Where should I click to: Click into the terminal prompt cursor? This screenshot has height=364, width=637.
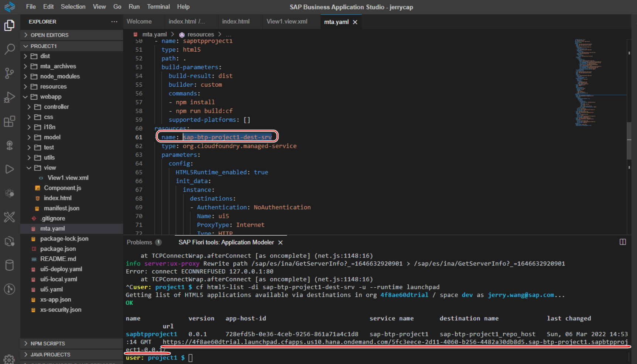point(191,358)
